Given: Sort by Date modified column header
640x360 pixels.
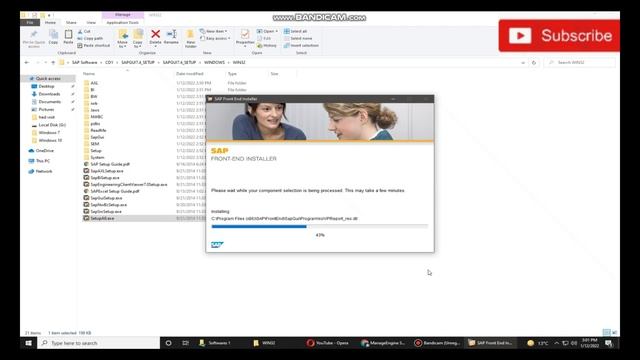Looking at the screenshot, I should [x=190, y=74].
